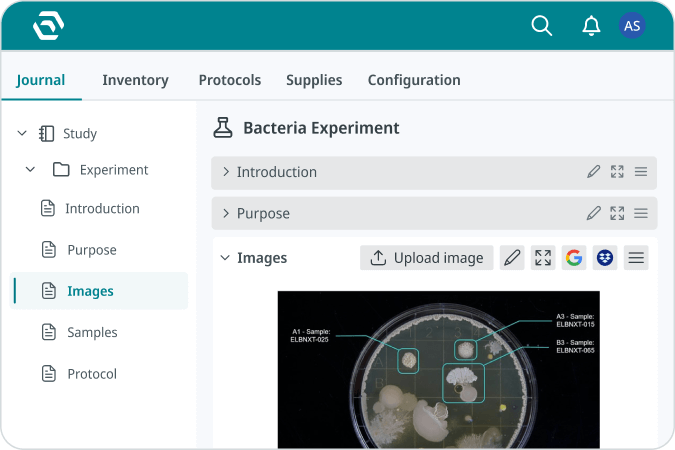The width and height of the screenshot is (675, 450).
Task: Open the AS user avatar
Action: tap(632, 26)
